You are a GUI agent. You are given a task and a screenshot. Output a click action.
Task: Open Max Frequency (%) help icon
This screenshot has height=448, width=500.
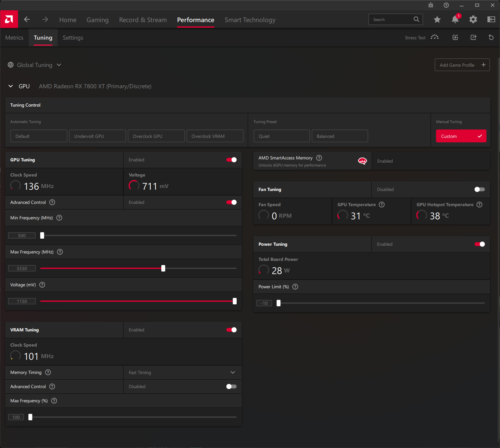54,401
